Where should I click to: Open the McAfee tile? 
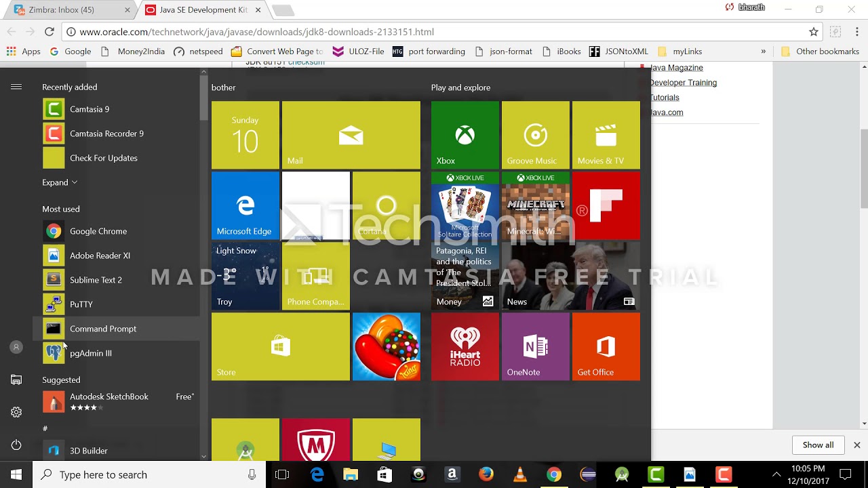click(316, 440)
